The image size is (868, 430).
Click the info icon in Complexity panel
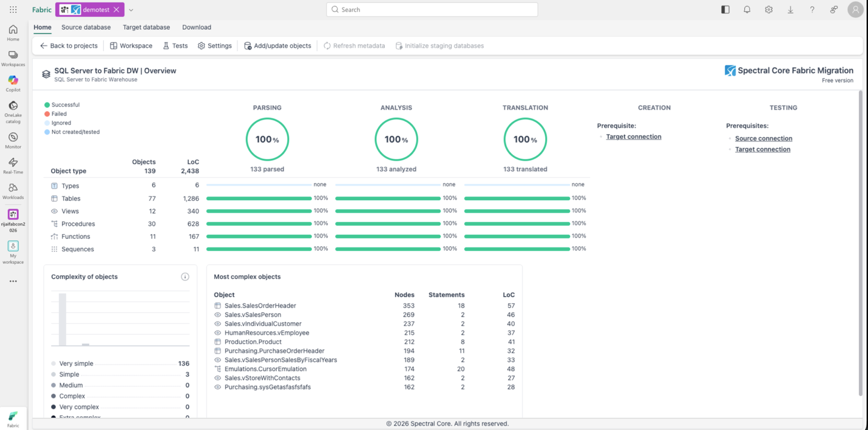pos(185,277)
